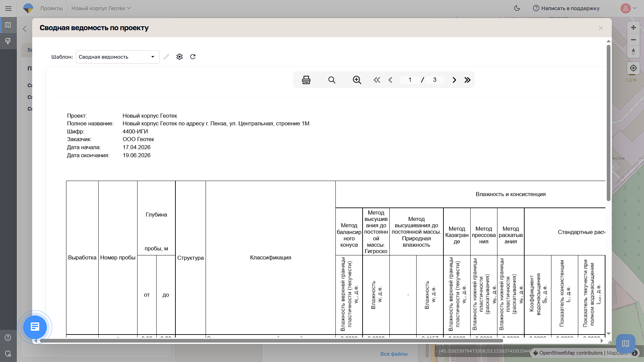Go to the previous report page

click(390, 80)
